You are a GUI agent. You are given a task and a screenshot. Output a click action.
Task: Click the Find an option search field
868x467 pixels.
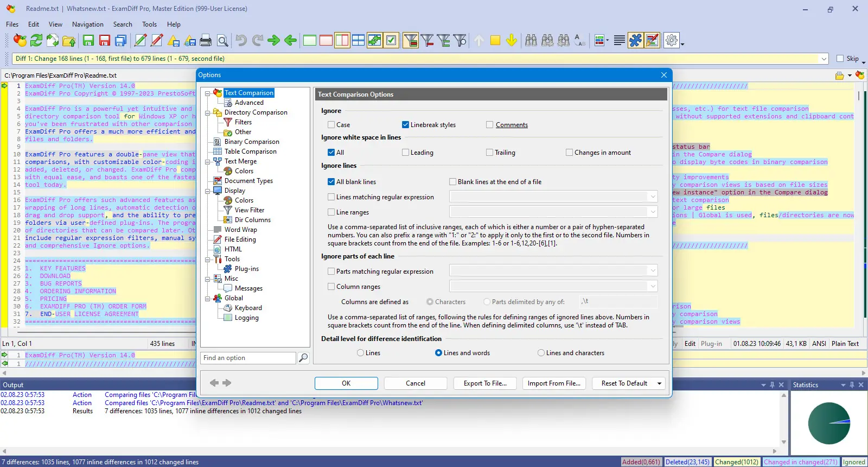coord(248,358)
